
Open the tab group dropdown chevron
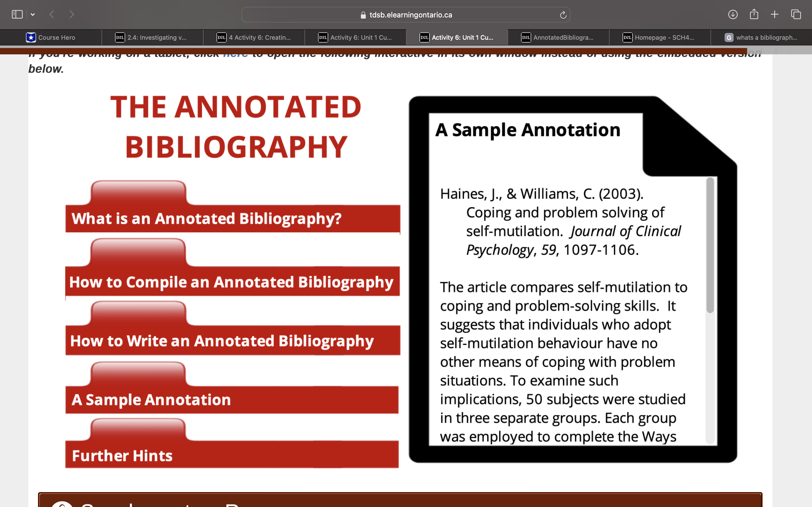pos(32,14)
